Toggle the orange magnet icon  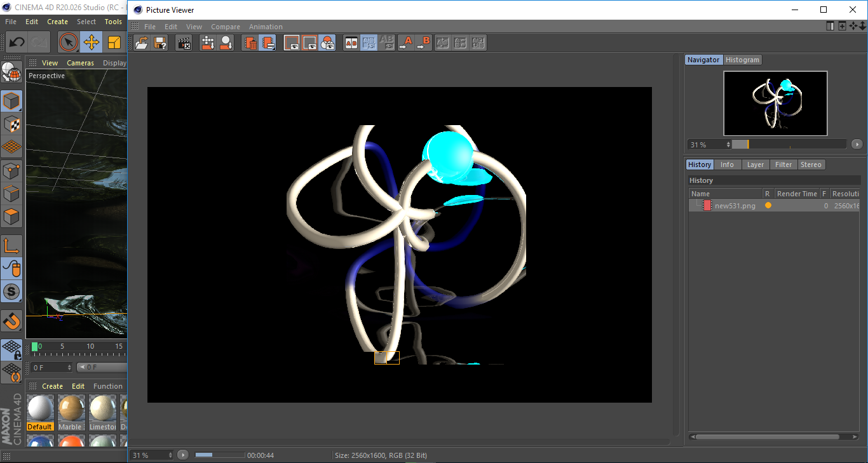(x=11, y=321)
